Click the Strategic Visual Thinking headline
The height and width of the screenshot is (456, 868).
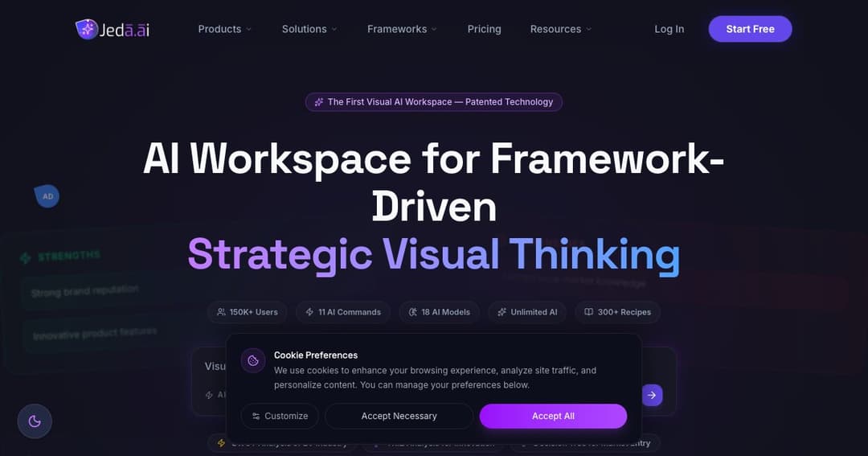pos(434,255)
